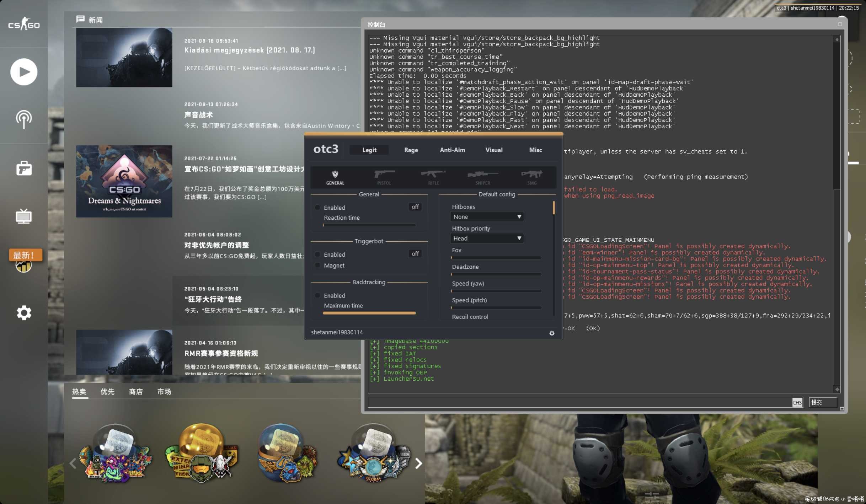This screenshot has width=866, height=504.
Task: Switch to the Rage tab
Action: coord(411,150)
